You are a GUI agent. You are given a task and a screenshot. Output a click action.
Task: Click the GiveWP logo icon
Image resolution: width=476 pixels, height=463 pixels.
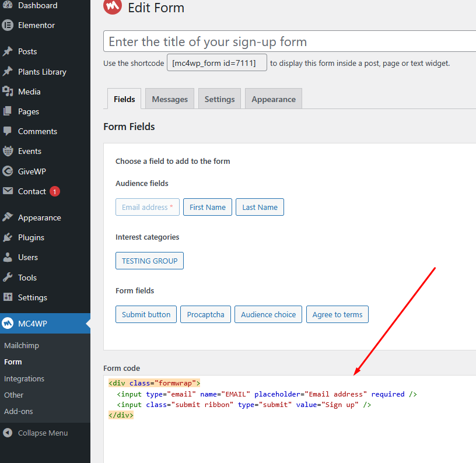coord(8,171)
